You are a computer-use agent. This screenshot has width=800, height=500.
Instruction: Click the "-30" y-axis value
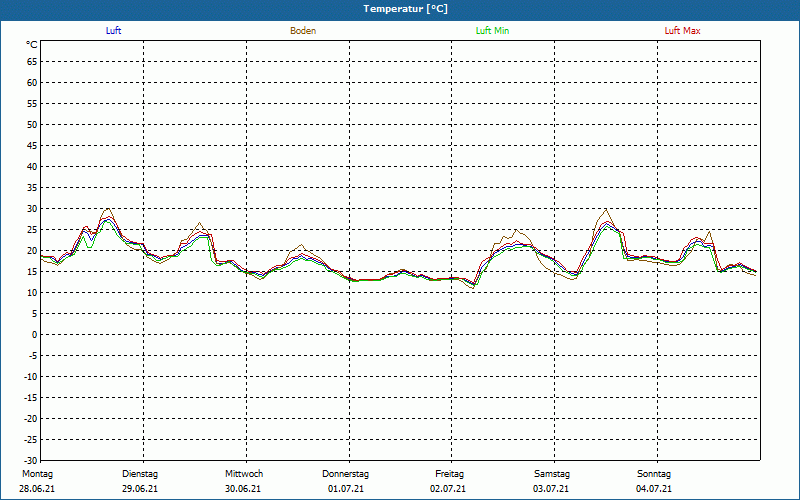(x=31, y=461)
